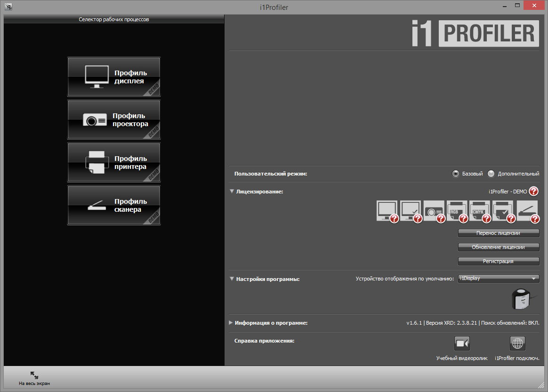This screenshot has height=392, width=548.
Task: Collapse the Лицензирование section
Action: point(232,192)
